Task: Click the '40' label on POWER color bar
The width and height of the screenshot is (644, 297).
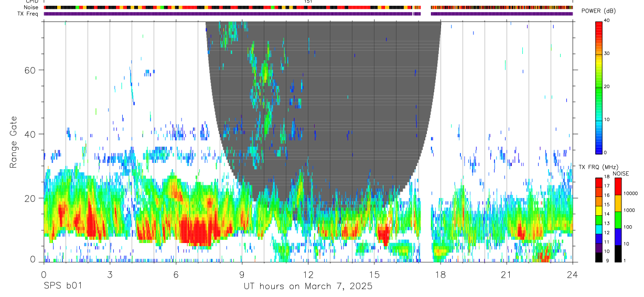Action: (607, 20)
